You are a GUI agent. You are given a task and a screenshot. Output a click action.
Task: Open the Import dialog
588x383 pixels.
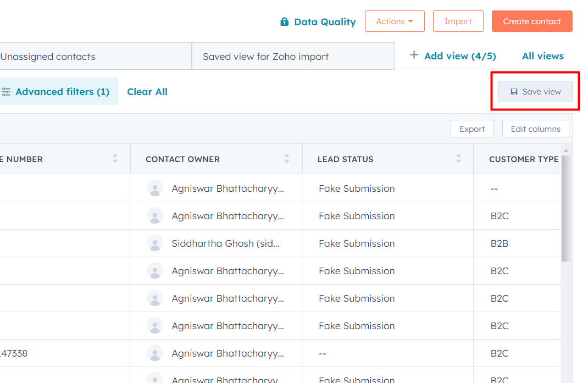458,21
